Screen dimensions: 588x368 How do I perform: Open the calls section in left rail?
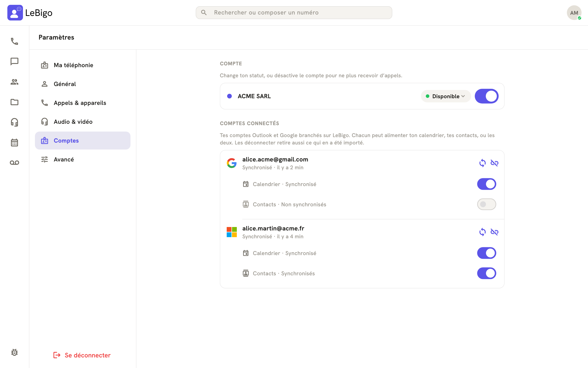point(14,41)
